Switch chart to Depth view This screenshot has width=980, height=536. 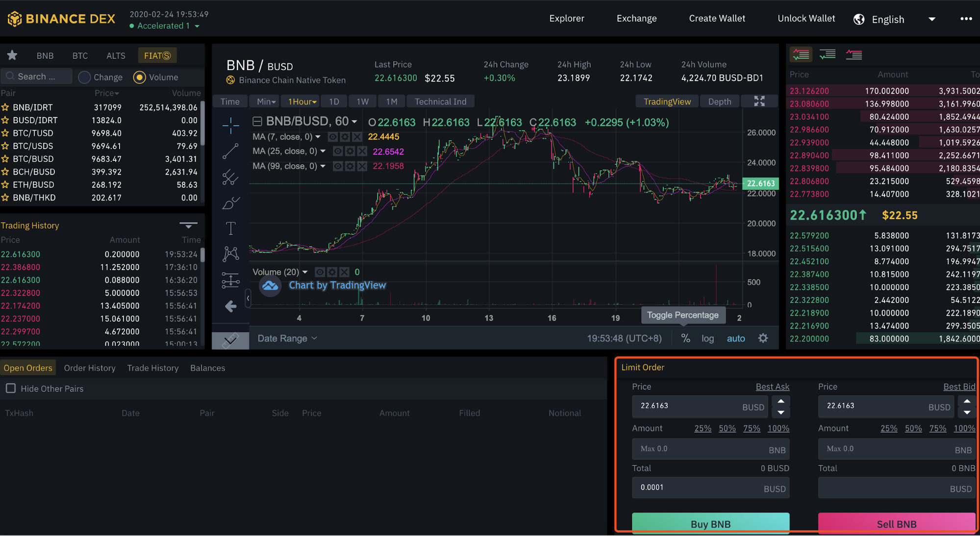tap(720, 102)
